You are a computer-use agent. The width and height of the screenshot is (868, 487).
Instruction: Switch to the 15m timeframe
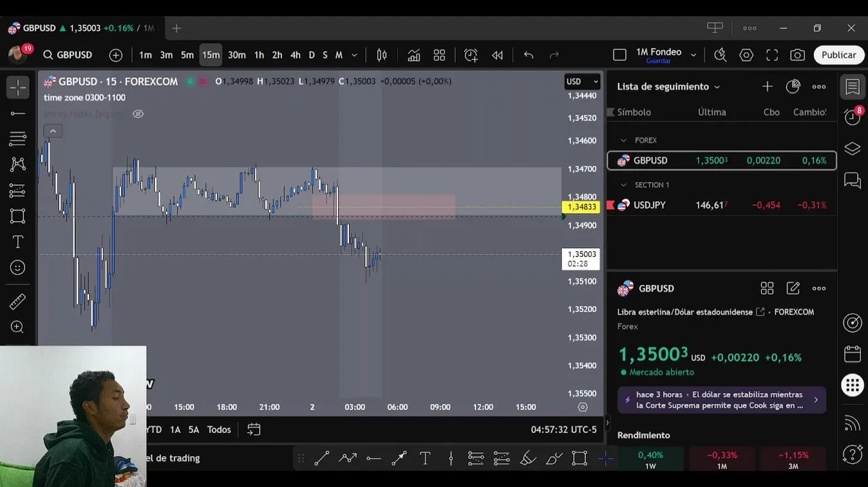tap(210, 55)
